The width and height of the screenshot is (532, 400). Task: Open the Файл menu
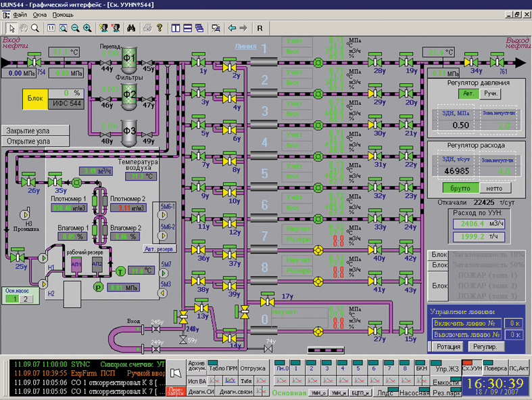(20, 14)
